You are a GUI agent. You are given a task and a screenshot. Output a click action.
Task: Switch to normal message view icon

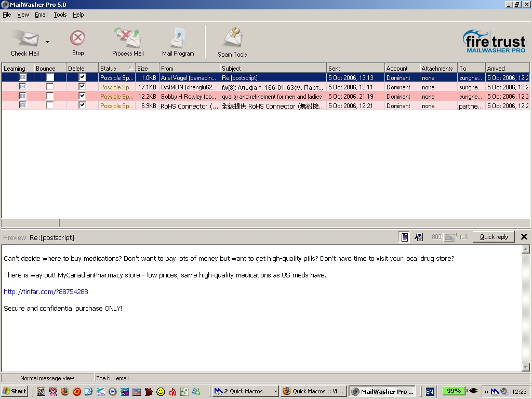click(404, 237)
